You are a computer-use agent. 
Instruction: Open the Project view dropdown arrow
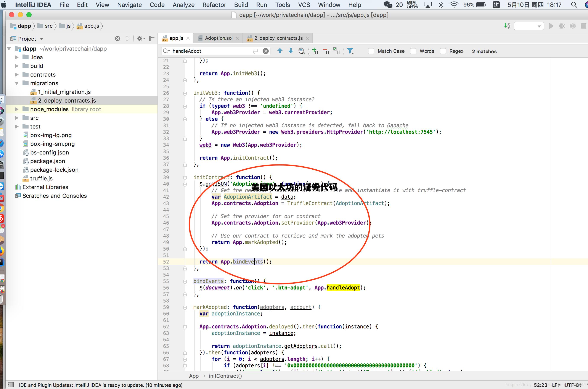41,39
